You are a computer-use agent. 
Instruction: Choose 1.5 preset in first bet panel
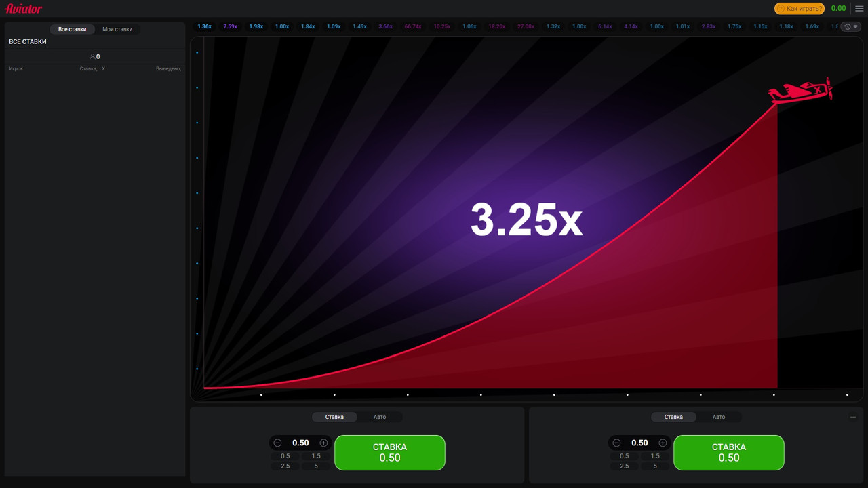point(316,456)
